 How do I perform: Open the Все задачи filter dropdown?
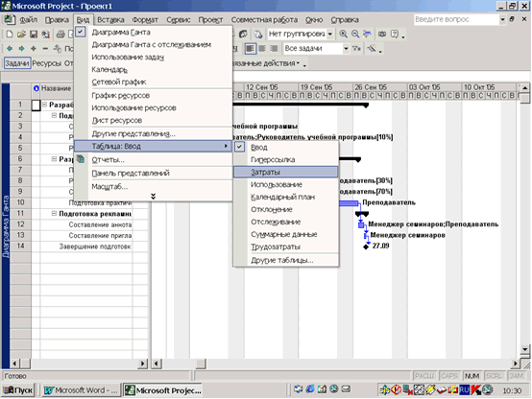[346, 49]
